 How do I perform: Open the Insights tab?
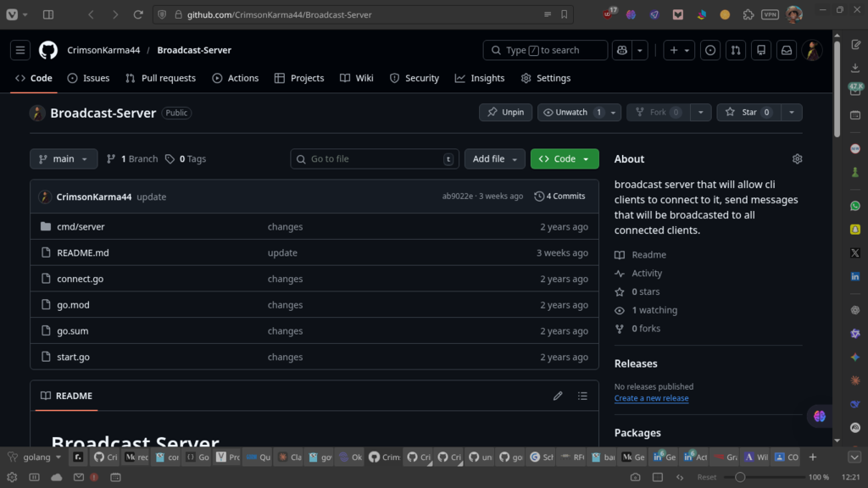tap(480, 78)
